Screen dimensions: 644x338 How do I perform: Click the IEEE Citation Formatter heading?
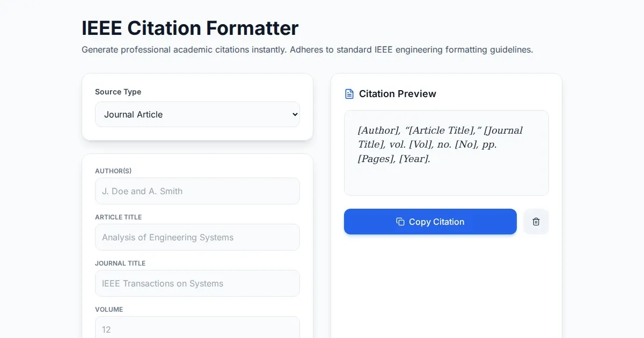click(x=190, y=28)
